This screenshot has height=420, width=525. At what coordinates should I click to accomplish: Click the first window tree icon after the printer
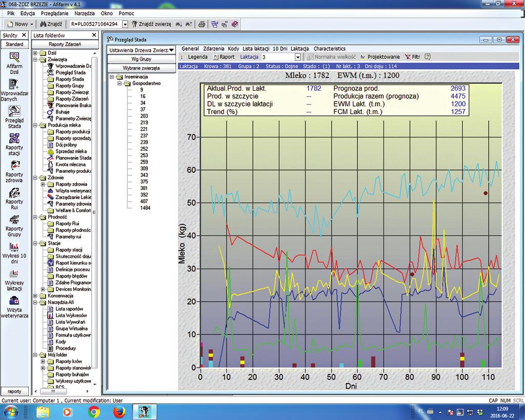click(x=215, y=24)
